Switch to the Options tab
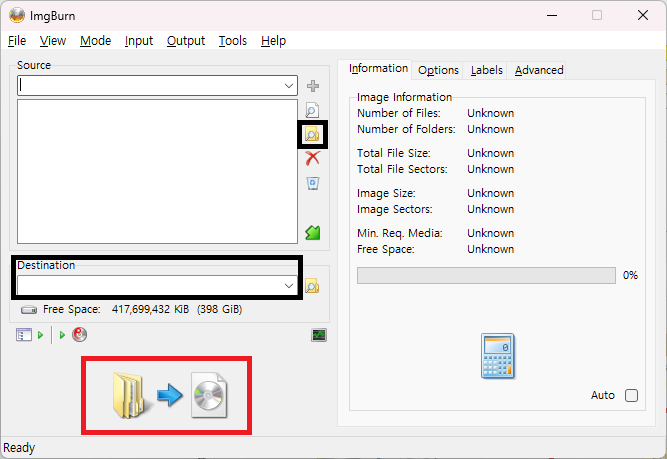Viewport: 667px width, 459px height. coord(438,70)
